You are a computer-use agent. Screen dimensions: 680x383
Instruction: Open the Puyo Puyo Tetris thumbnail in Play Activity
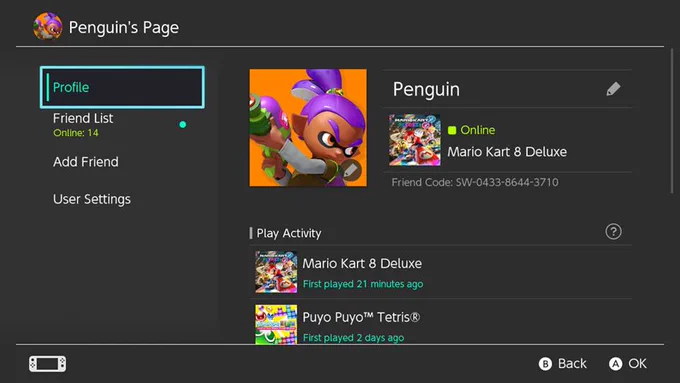(276, 324)
